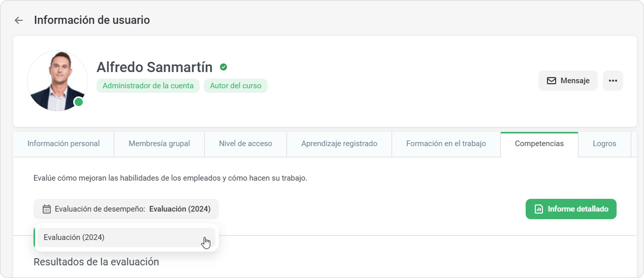This screenshot has height=278, width=644.
Task: Click the report chart icon on Informe detallado
Action: tap(539, 209)
